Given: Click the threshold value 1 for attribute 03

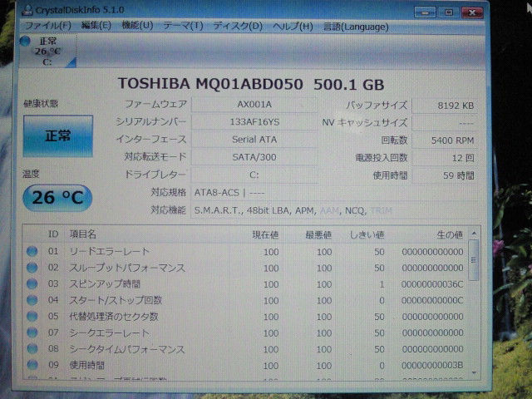Looking at the screenshot, I should tap(382, 284).
